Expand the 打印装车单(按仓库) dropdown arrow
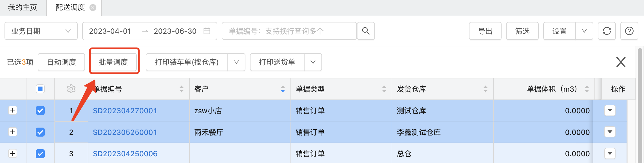This screenshot has width=644, height=163. (236, 62)
